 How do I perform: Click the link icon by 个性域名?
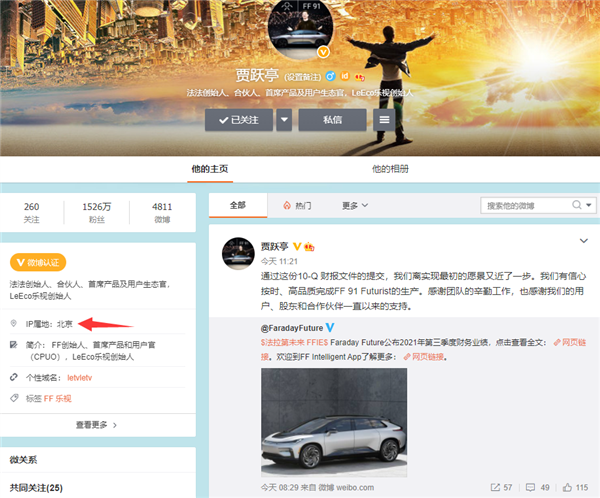click(x=14, y=377)
